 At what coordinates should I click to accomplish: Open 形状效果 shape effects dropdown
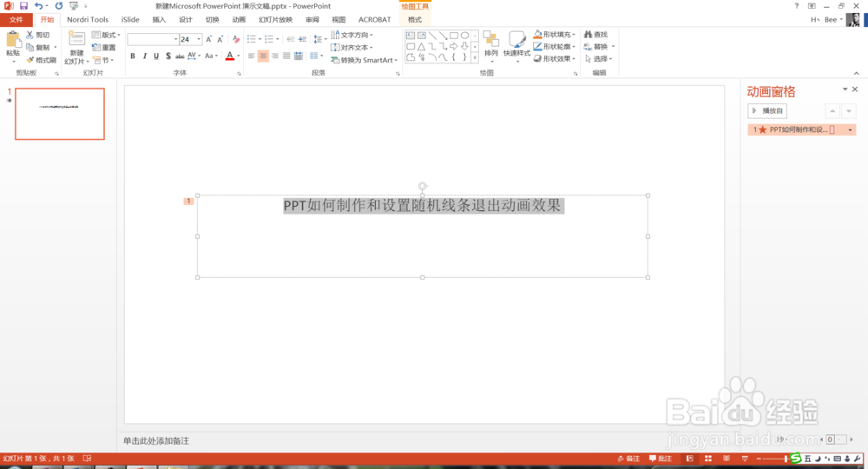click(x=554, y=59)
